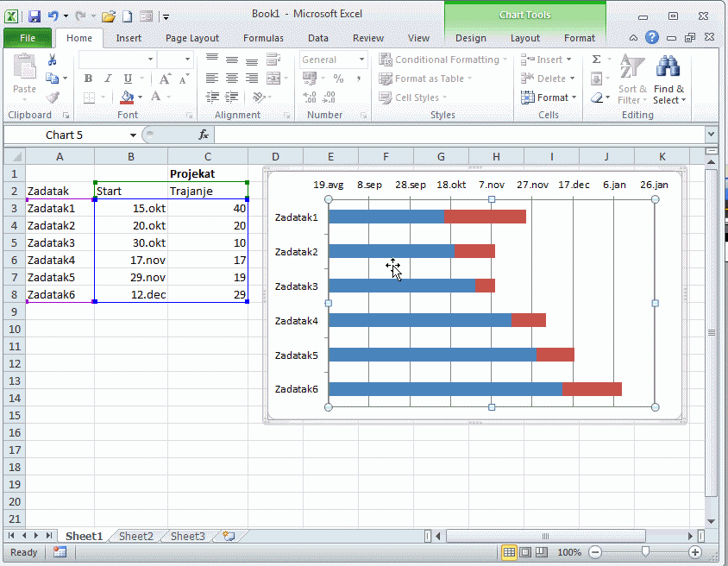
Task: Click the Insert Worksheet tab icon
Action: coord(228,536)
